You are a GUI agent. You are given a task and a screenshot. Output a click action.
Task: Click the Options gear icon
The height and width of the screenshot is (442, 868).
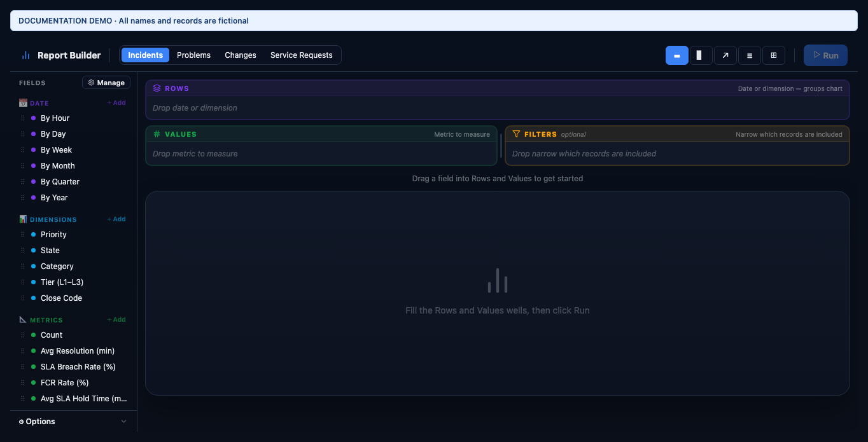[x=21, y=422]
